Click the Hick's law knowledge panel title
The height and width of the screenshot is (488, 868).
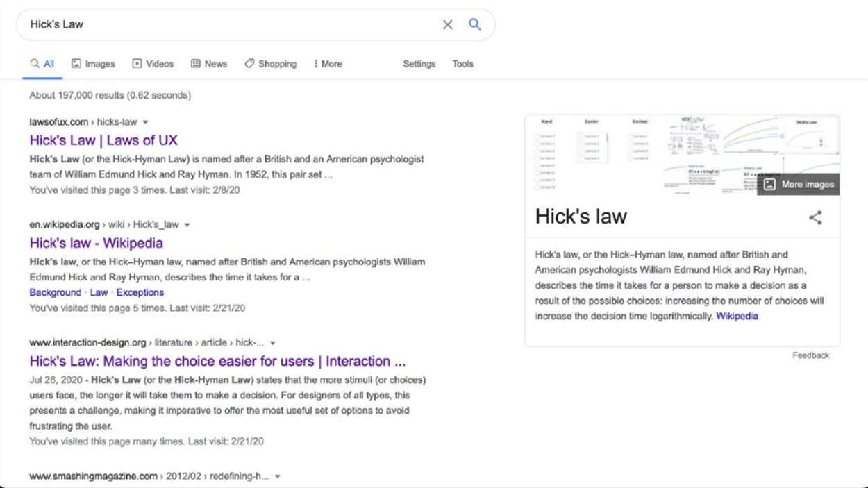pos(581,217)
